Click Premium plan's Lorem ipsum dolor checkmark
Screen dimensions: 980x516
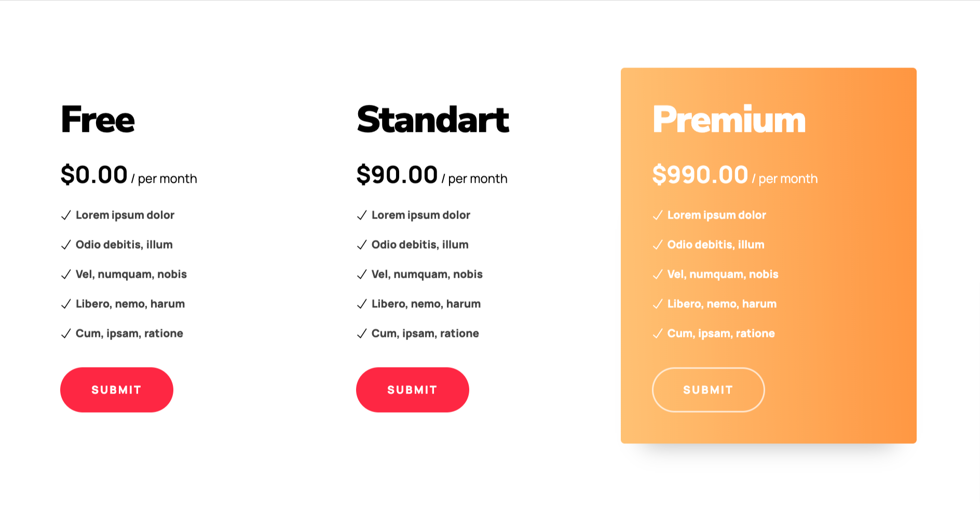(x=658, y=215)
